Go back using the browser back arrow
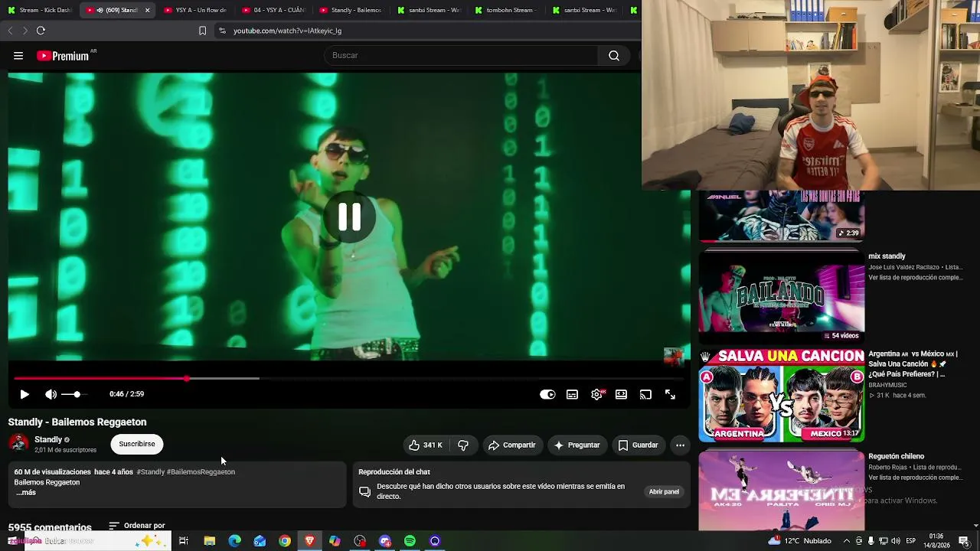Image resolution: width=980 pixels, height=551 pixels. 10,31
